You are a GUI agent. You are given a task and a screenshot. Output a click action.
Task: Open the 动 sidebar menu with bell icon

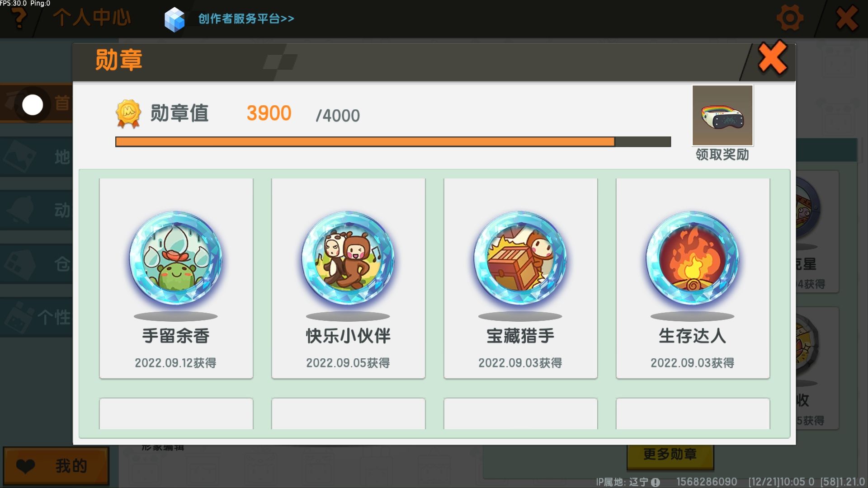coord(36,210)
